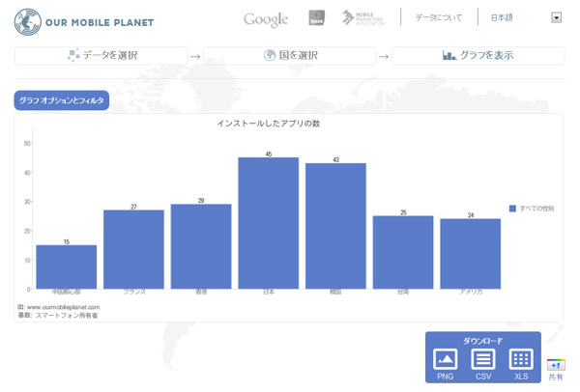Viewport: 580px width, 392px height.
Task: Click the フランス bar with value 27
Action: (133, 249)
